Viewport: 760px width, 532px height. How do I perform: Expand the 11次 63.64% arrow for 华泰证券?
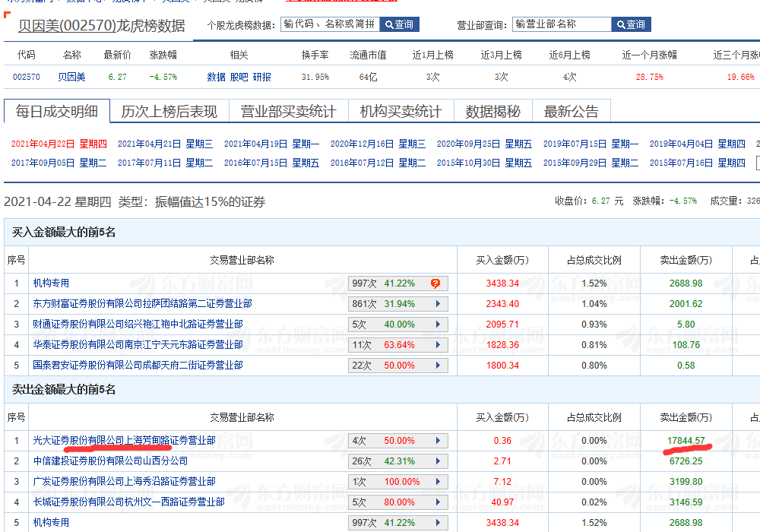coord(439,345)
